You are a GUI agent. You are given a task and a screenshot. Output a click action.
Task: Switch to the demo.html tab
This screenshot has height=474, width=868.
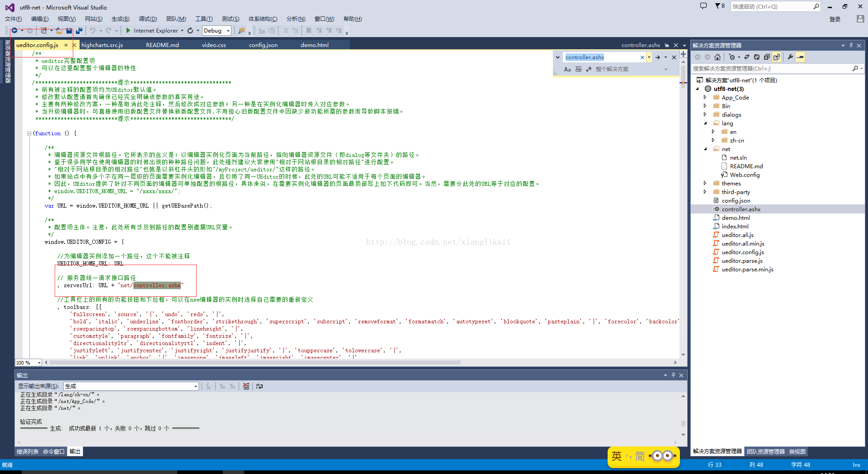[x=315, y=45]
